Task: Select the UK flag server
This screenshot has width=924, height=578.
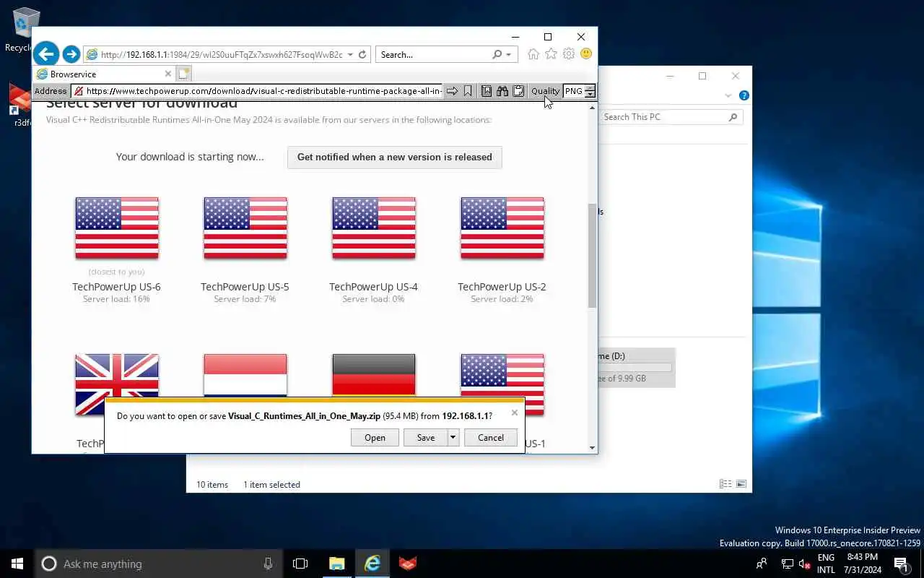Action: point(117,375)
